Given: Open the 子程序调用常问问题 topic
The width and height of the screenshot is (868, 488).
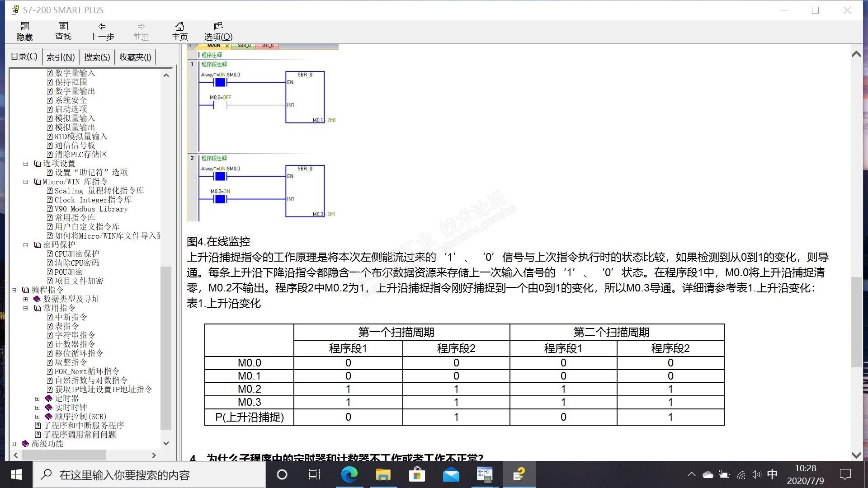Looking at the screenshot, I should point(80,435).
